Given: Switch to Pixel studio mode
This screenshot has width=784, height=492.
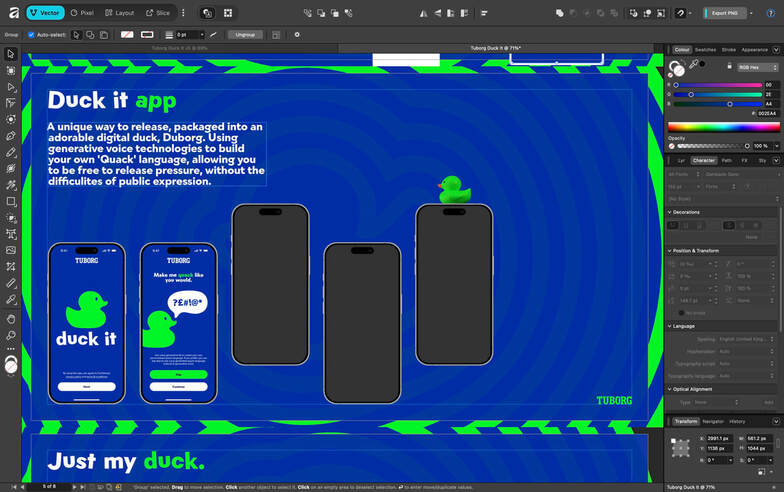Looking at the screenshot, I should click(x=82, y=13).
